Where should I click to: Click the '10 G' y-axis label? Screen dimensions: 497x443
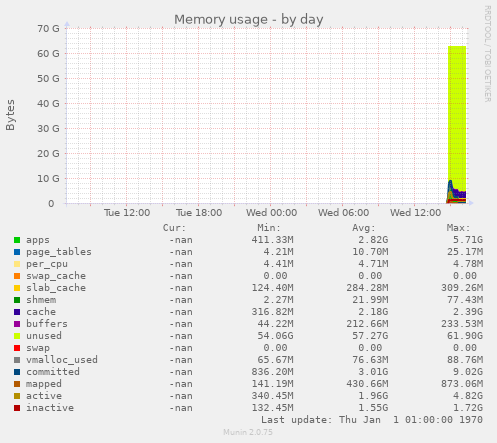tap(48, 179)
